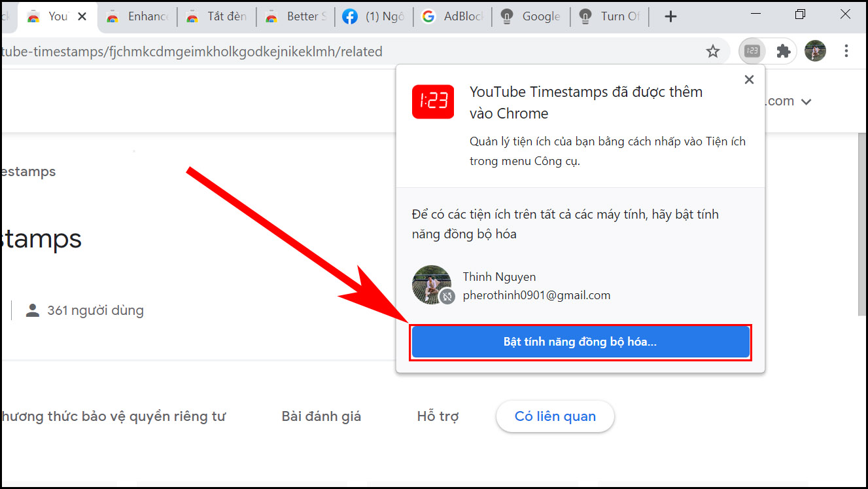
Task: Click the "361 người dùng" user count
Action: coord(95,310)
